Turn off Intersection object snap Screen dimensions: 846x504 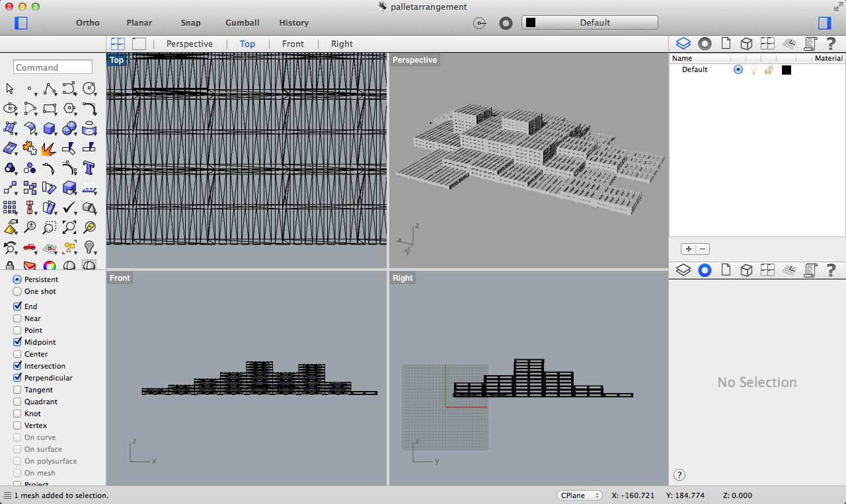[x=17, y=366]
